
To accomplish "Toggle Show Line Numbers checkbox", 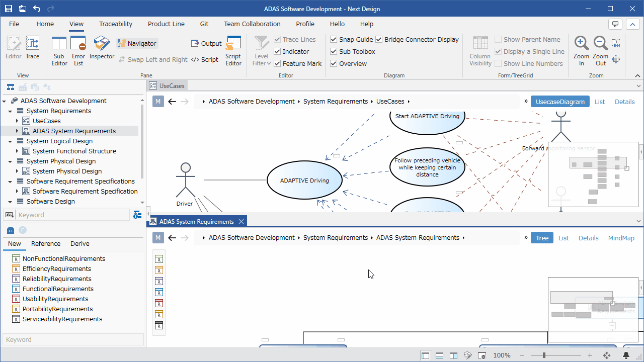I will point(498,63).
